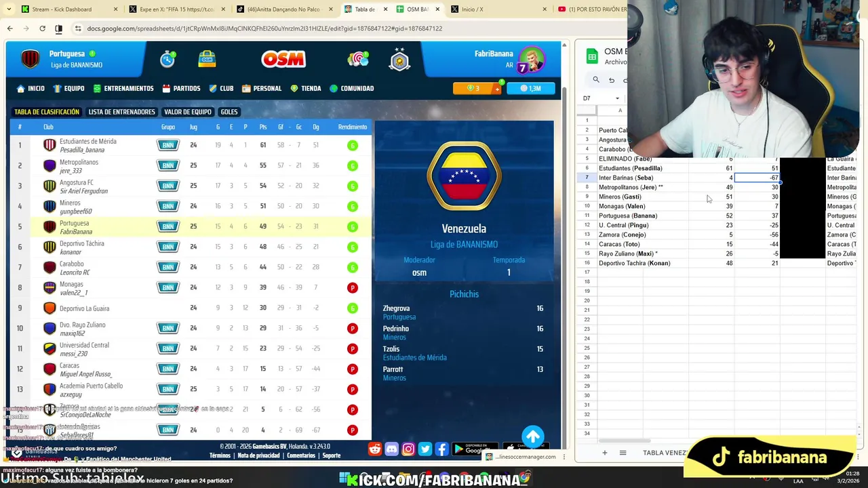Open the stopwatch timer icon in OSM header
Screen dimensions: 868x488
[167, 60]
